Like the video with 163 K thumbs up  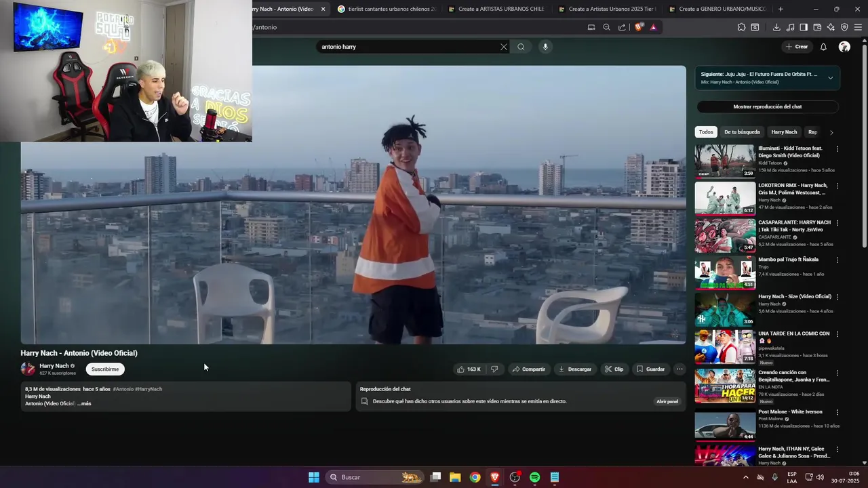point(469,369)
